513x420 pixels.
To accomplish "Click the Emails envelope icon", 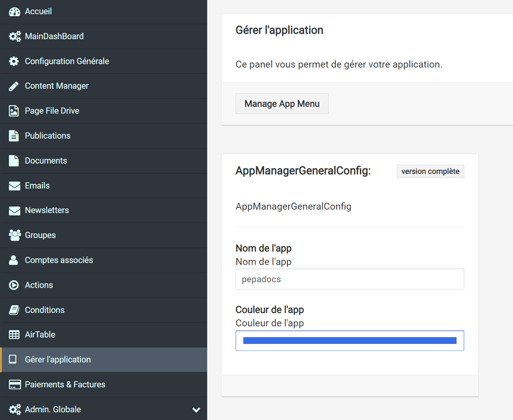I will tap(15, 186).
